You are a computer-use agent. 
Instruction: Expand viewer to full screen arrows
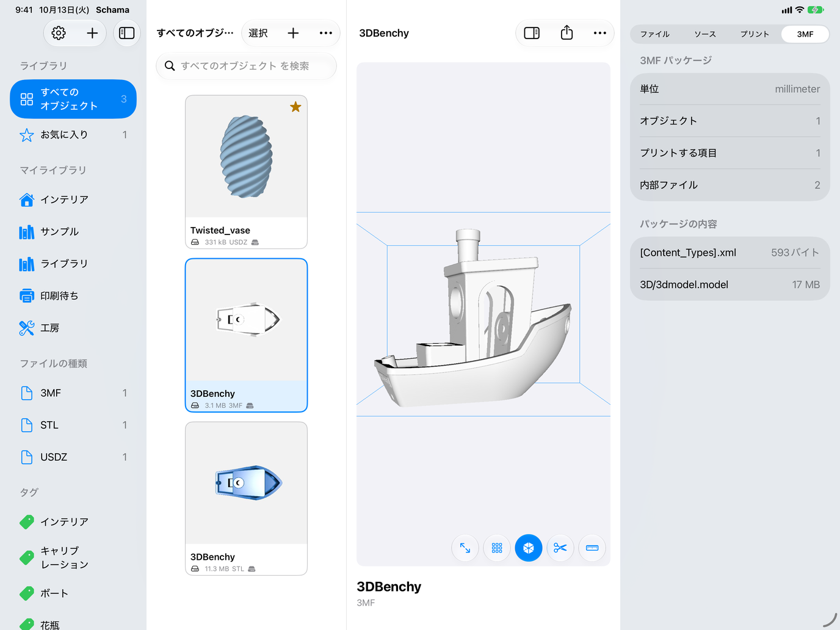465,548
